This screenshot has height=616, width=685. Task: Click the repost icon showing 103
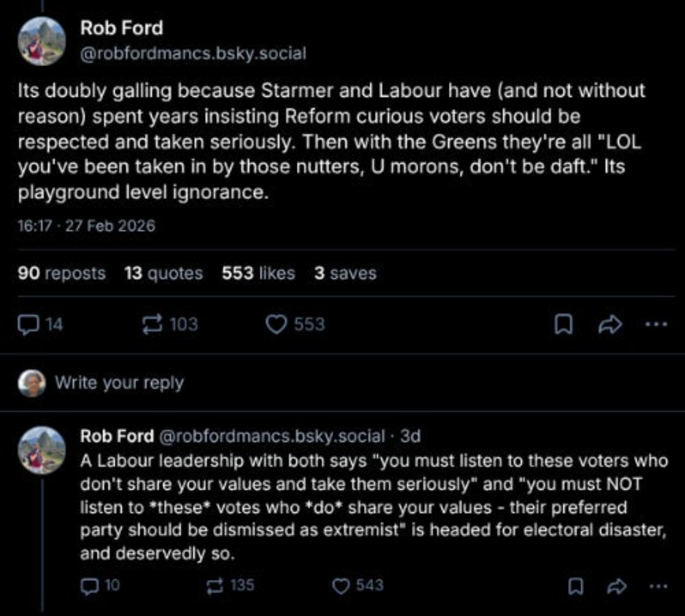152,324
